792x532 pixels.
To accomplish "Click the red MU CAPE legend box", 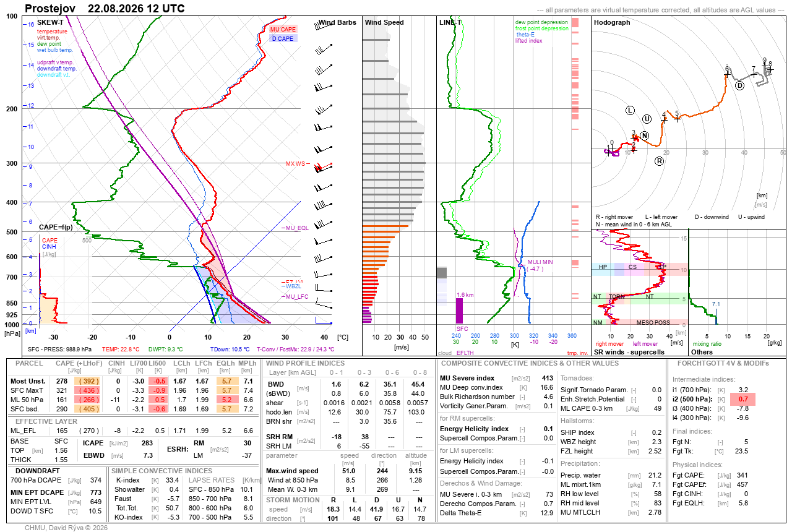I will point(283,29).
